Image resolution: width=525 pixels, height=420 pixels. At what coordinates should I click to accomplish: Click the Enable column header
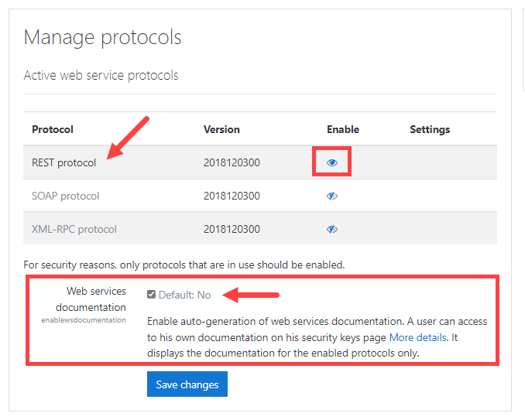click(x=343, y=129)
